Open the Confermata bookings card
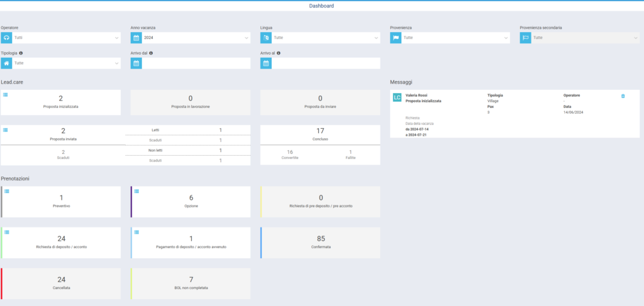Screen dimensions: 644x306 click(x=320, y=242)
